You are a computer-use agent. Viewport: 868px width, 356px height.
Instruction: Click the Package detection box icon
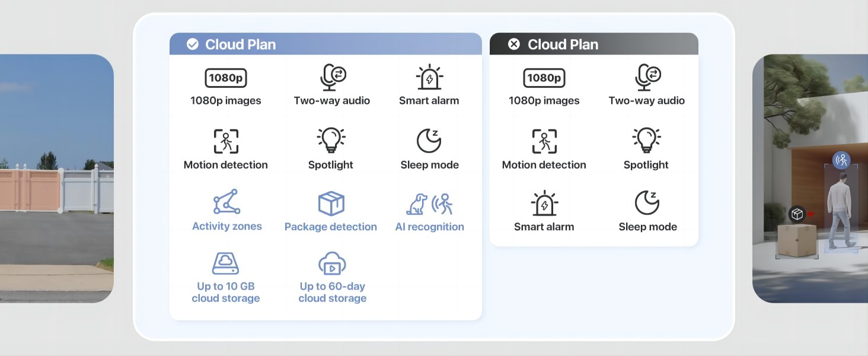[x=331, y=204]
